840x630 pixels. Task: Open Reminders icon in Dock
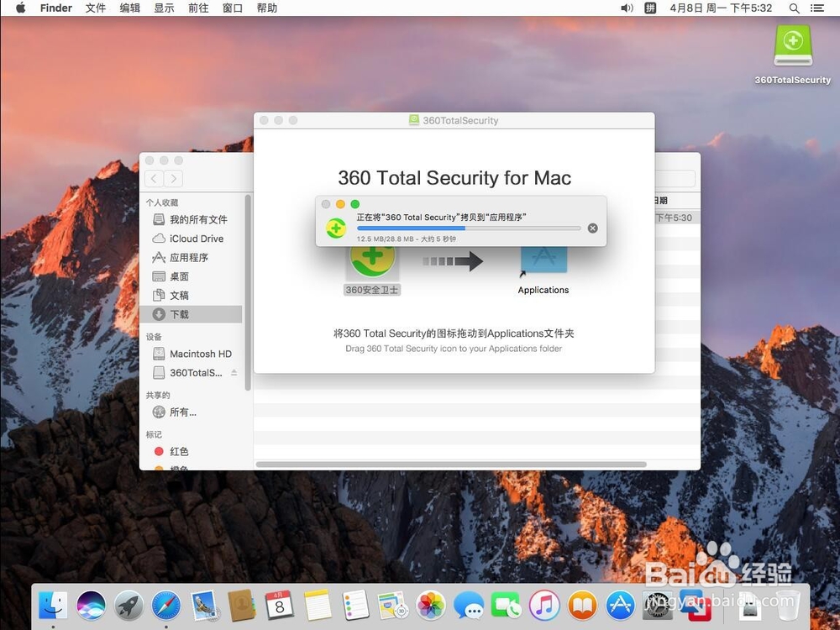tap(355, 606)
